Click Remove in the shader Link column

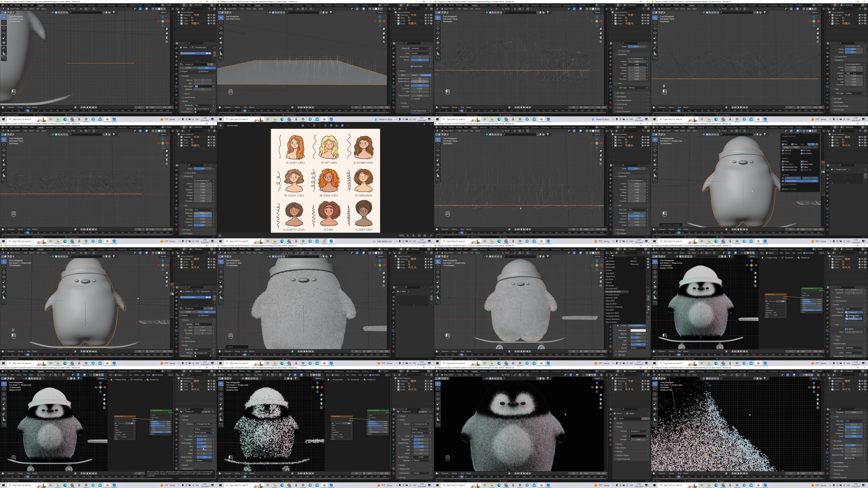633,261
